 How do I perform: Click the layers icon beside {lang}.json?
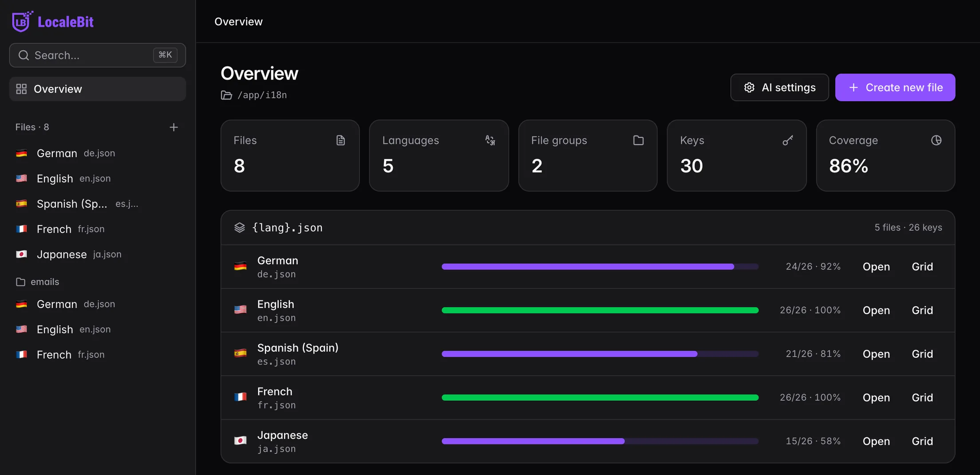point(240,228)
